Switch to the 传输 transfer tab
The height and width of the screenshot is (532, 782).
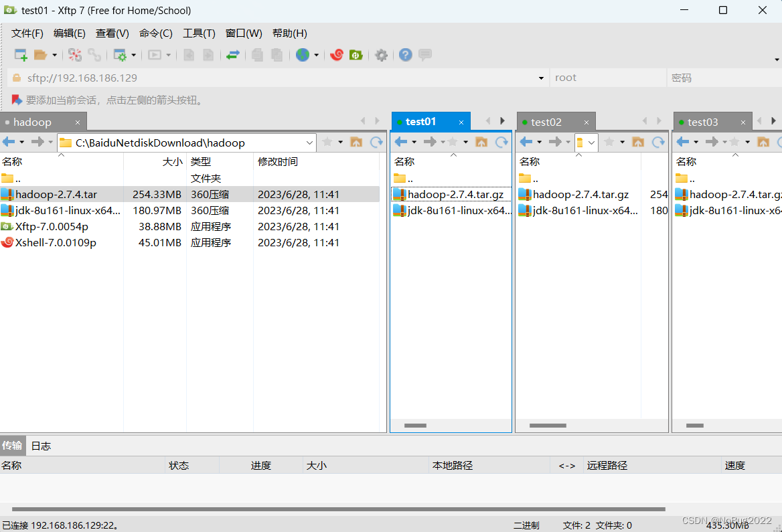(13, 446)
